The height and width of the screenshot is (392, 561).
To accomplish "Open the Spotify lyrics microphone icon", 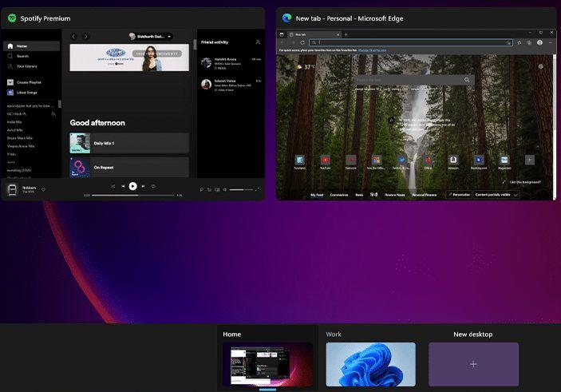I will pos(201,189).
